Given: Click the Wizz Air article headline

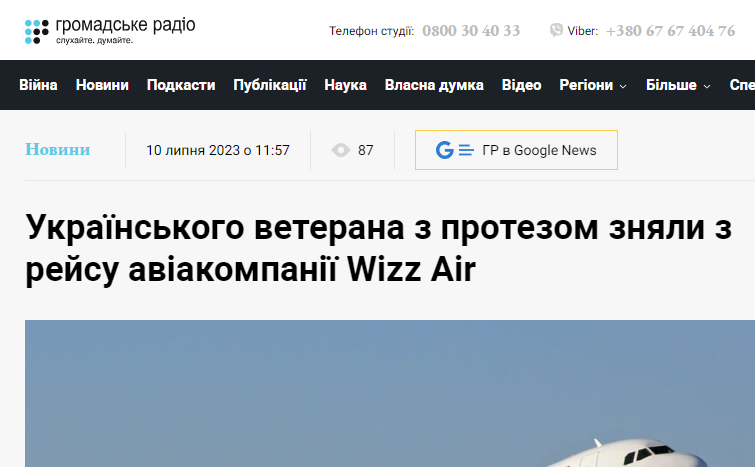Looking at the screenshot, I should pyautogui.click(x=378, y=248).
